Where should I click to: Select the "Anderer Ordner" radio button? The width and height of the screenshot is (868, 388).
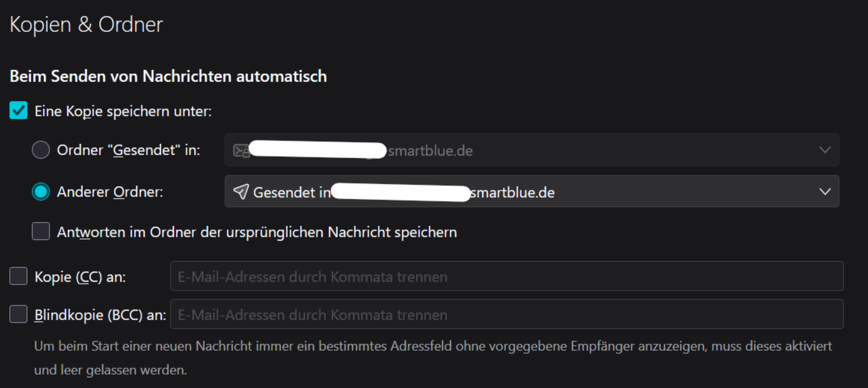41,192
